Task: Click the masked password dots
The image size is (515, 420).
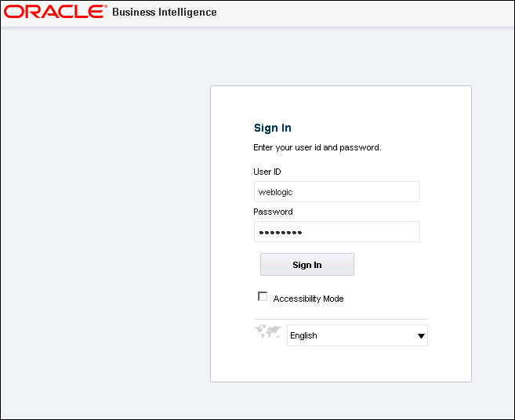Action: point(281,232)
